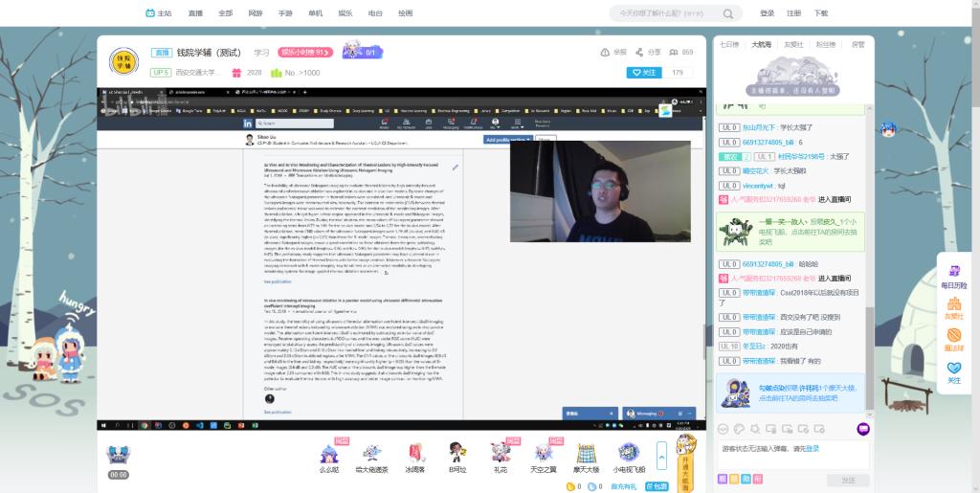Viewport: 980px width, 493px height.
Task: Select the pink danmaku color square
Action: (758, 480)
